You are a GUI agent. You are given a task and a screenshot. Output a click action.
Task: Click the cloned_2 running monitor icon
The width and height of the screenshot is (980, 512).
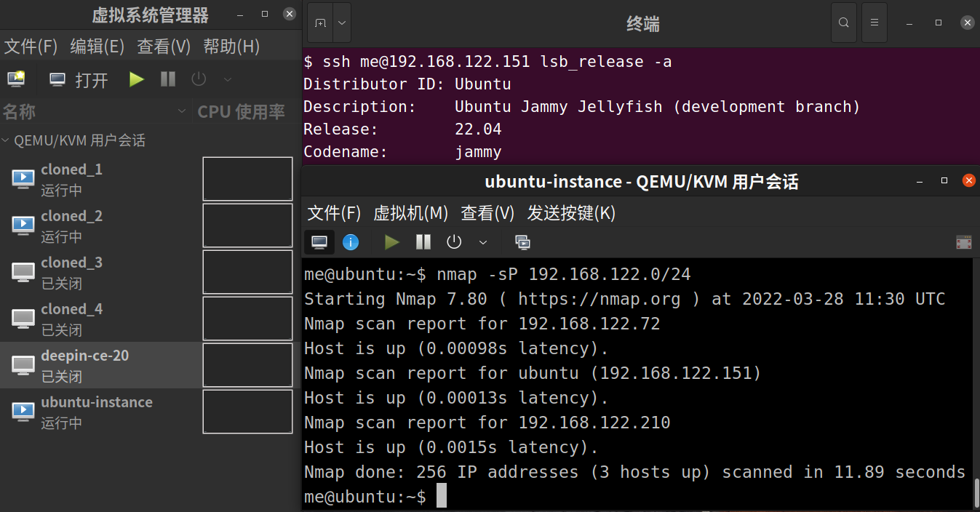(x=23, y=225)
